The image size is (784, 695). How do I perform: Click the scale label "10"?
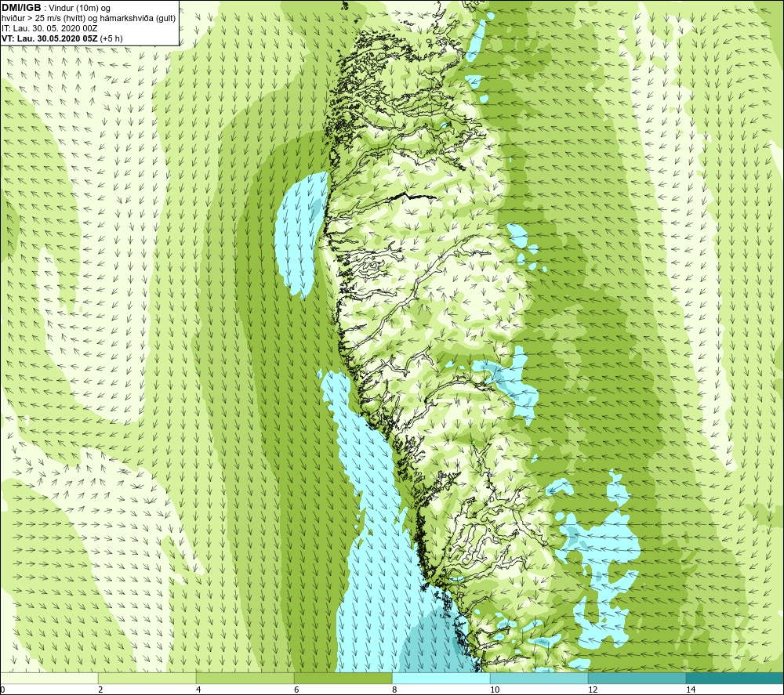click(x=495, y=690)
